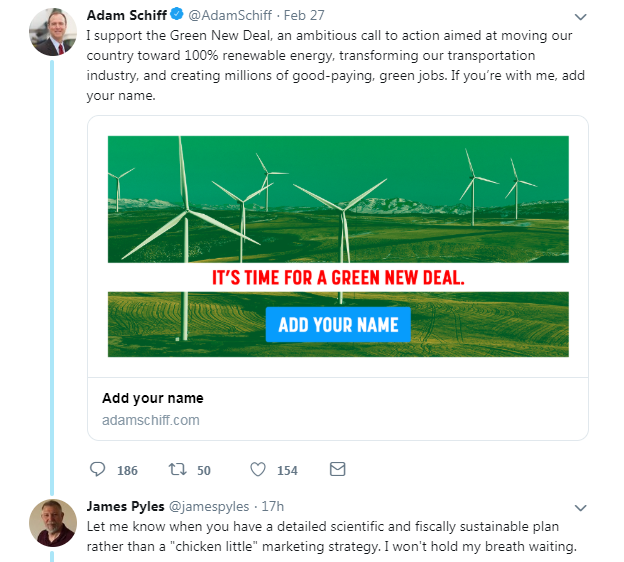Click the ADD YOUR NAME blue button
This screenshot has width=624, height=562.
pyautogui.click(x=338, y=325)
